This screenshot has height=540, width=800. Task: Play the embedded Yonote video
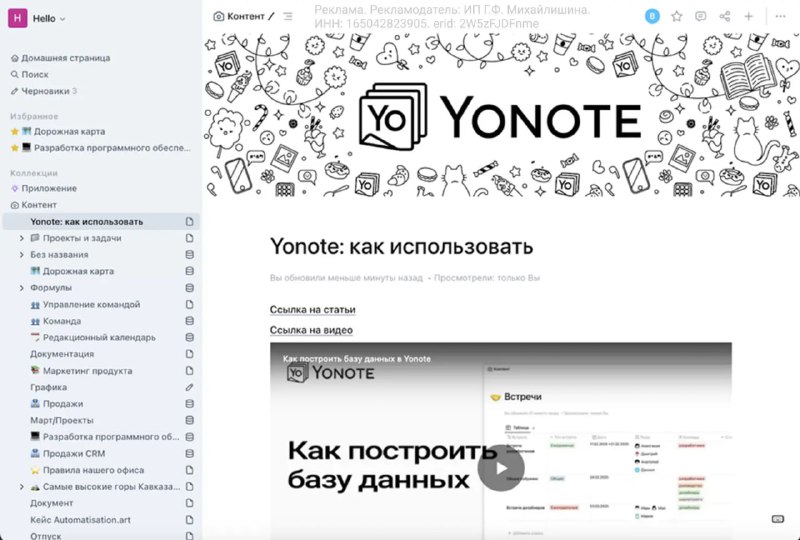click(x=500, y=468)
